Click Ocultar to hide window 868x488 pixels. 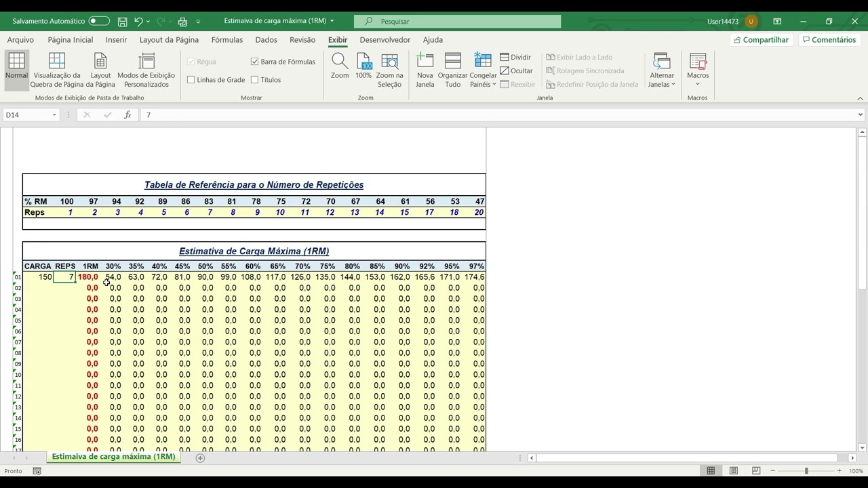point(517,70)
